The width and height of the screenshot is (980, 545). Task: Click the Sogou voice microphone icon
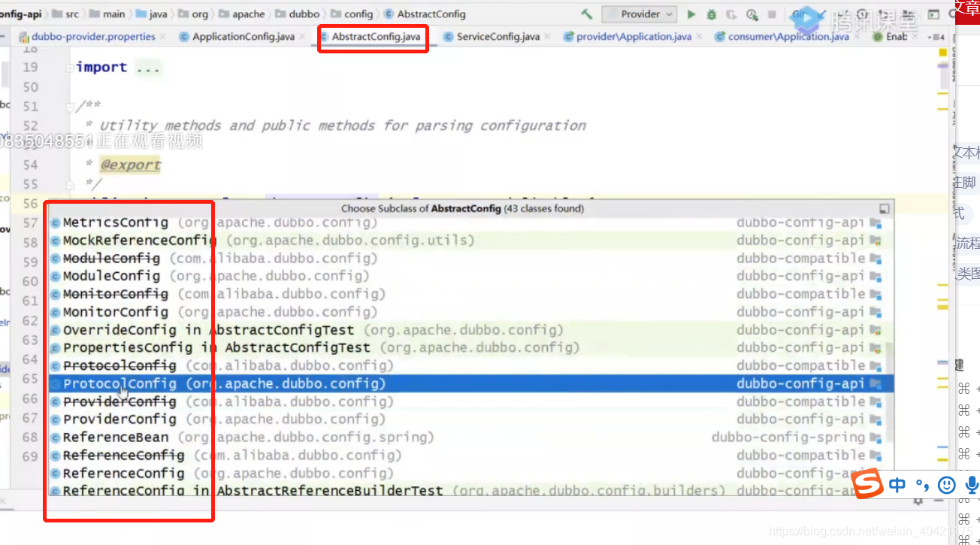pyautogui.click(x=972, y=485)
